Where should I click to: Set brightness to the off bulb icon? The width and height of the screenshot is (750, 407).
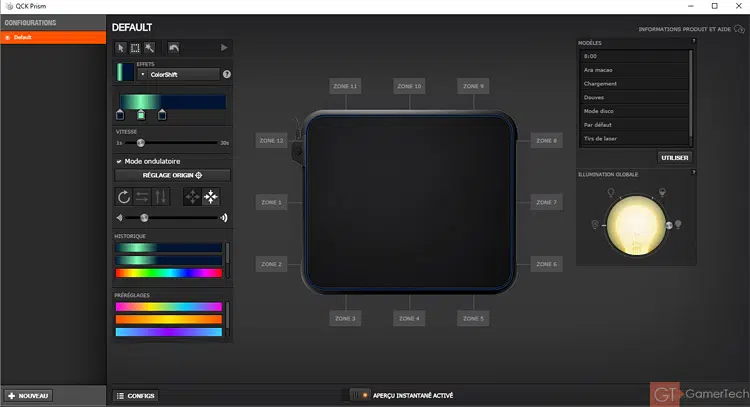click(595, 224)
